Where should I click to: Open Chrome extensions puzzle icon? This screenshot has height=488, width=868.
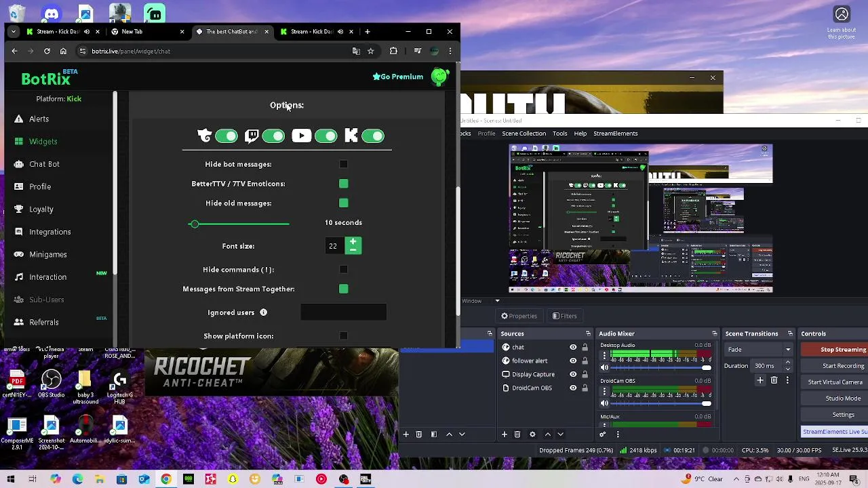pos(393,51)
